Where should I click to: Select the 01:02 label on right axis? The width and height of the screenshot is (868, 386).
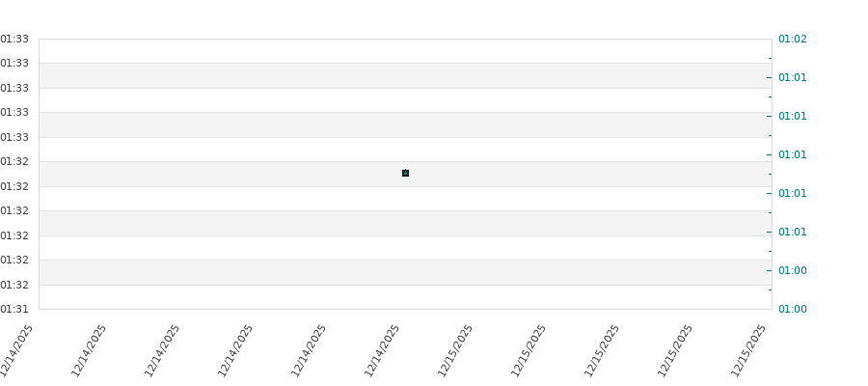point(792,40)
